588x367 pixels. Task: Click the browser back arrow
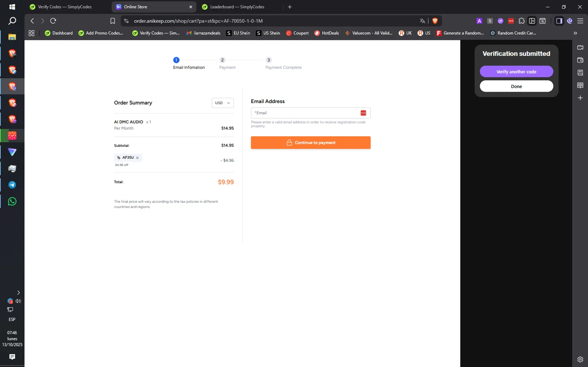[x=33, y=21]
